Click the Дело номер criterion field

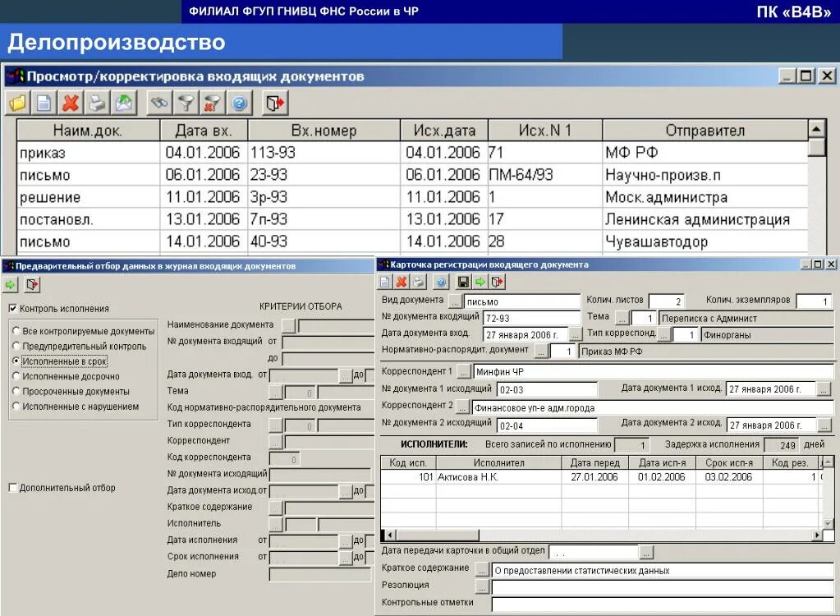point(319,575)
